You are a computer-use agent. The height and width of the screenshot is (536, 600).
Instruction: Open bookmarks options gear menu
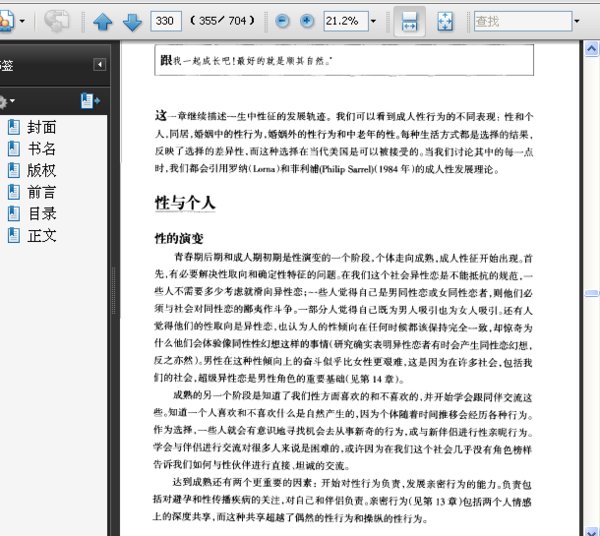[x=6, y=102]
